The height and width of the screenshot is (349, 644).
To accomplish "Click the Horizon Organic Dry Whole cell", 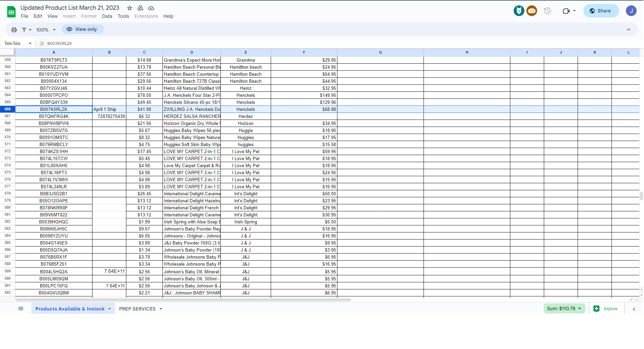I will (192, 123).
